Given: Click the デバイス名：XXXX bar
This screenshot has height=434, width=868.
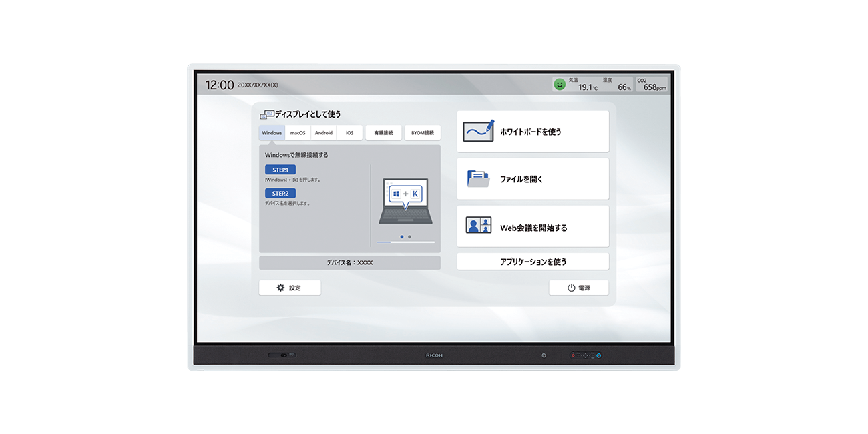Looking at the screenshot, I should [x=351, y=262].
